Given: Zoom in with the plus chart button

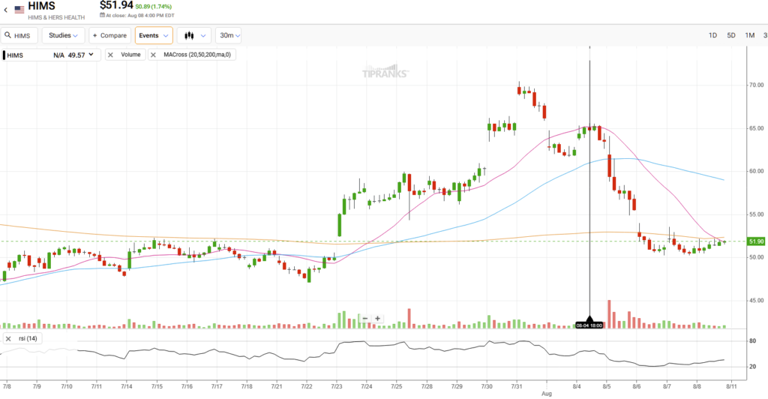Looking at the screenshot, I should [378, 318].
